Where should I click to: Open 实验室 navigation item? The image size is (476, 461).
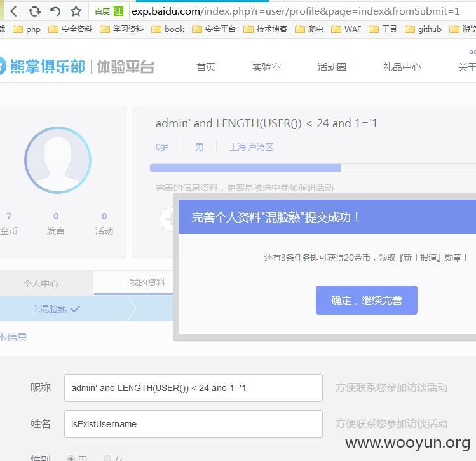click(266, 67)
